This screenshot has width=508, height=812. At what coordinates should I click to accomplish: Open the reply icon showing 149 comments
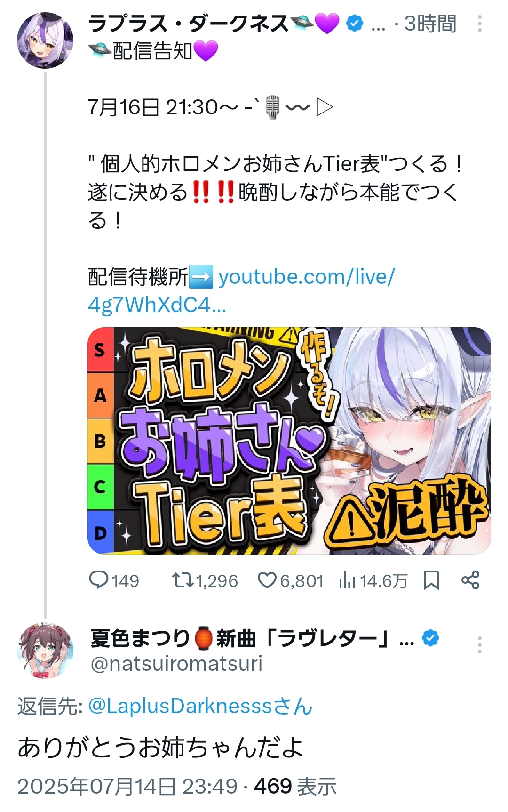(99, 580)
